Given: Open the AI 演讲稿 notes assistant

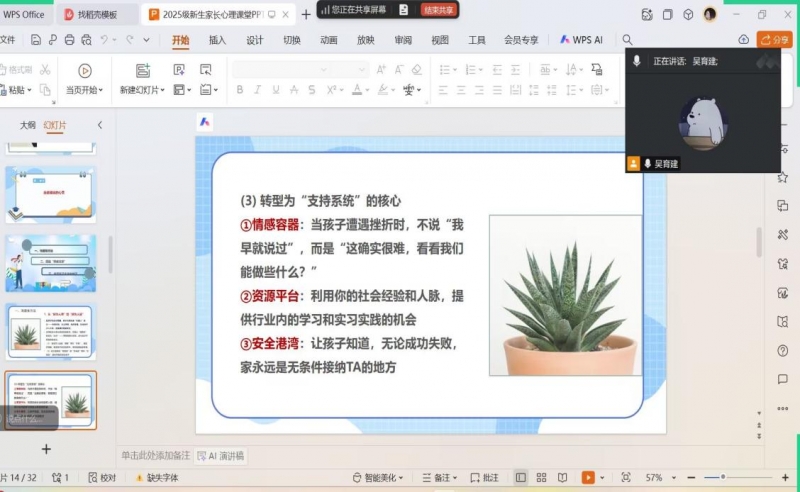Looking at the screenshot, I should (x=220, y=456).
